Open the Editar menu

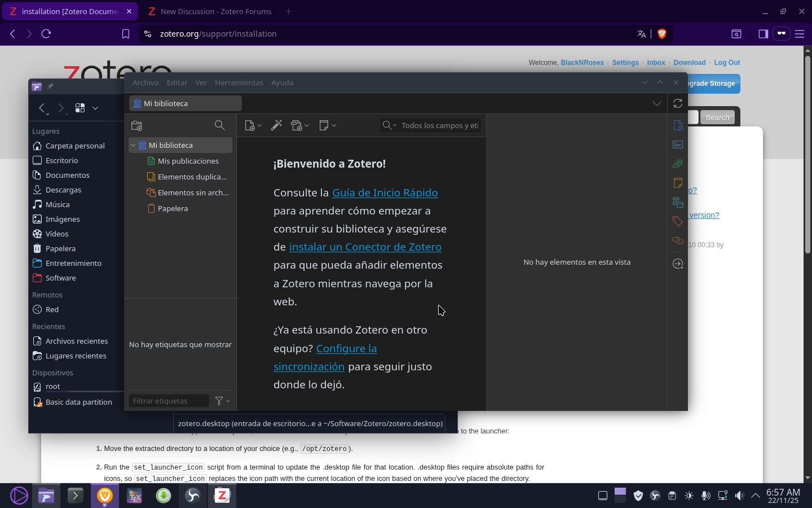(x=177, y=82)
